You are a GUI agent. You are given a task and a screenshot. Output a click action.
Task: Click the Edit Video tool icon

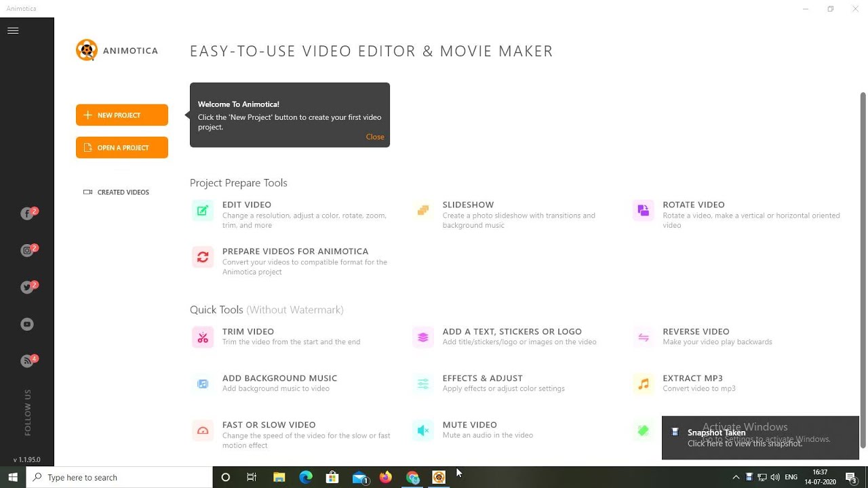click(202, 210)
